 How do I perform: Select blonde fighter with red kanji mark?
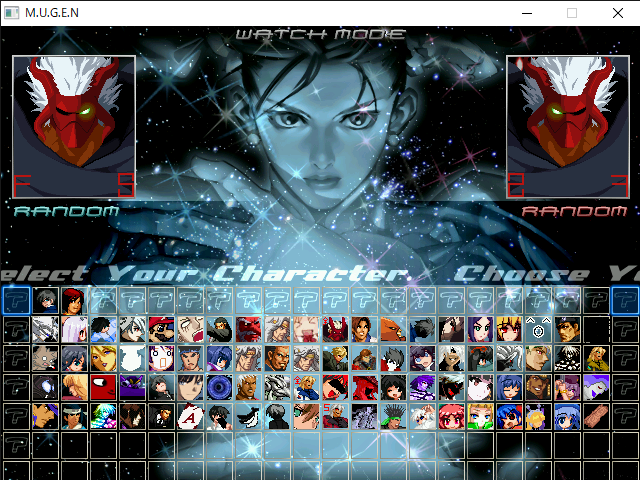click(x=306, y=387)
